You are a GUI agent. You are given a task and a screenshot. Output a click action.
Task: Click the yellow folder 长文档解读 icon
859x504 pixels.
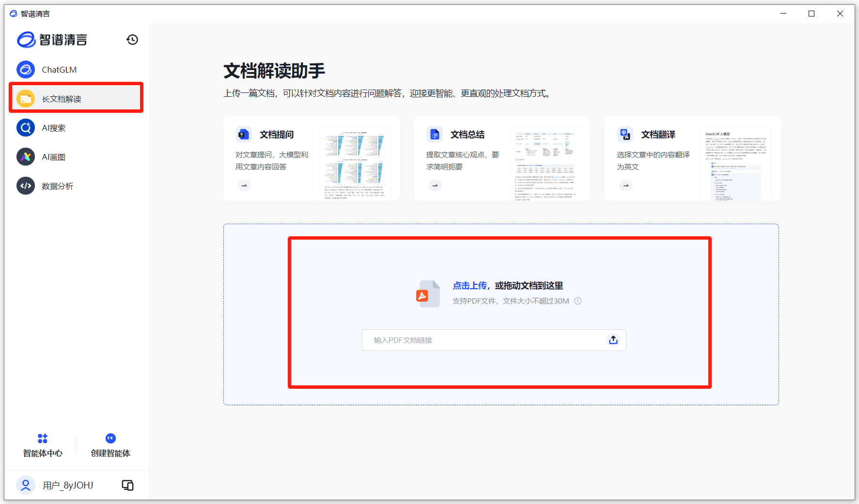[x=26, y=99]
